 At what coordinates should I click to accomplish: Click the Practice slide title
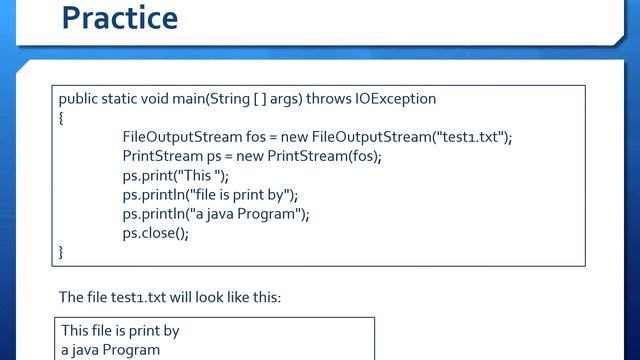pyautogui.click(x=120, y=18)
